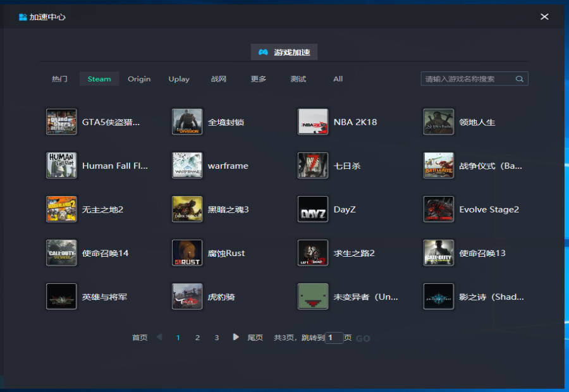This screenshot has height=392, width=569.
Task: Show the All games tab
Action: pos(338,79)
